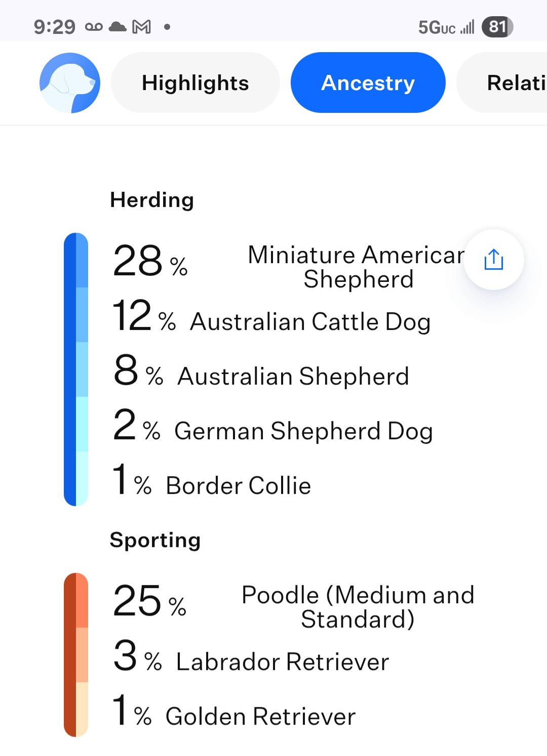Tap the share icon button

494,260
